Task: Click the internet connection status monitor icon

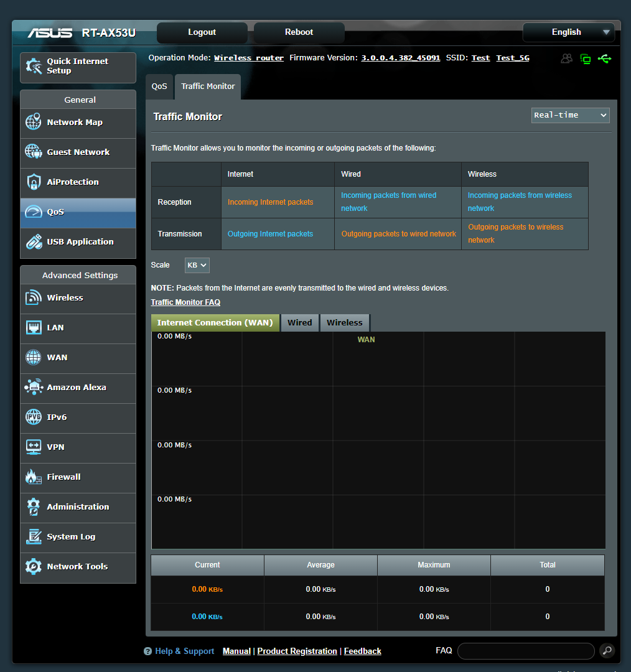Action: (586, 58)
